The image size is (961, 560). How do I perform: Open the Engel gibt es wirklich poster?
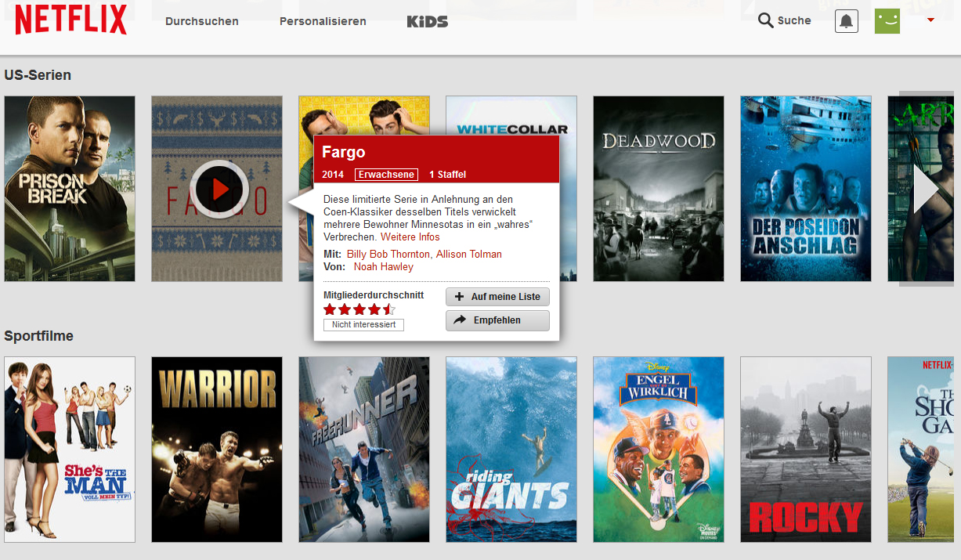[x=659, y=450]
